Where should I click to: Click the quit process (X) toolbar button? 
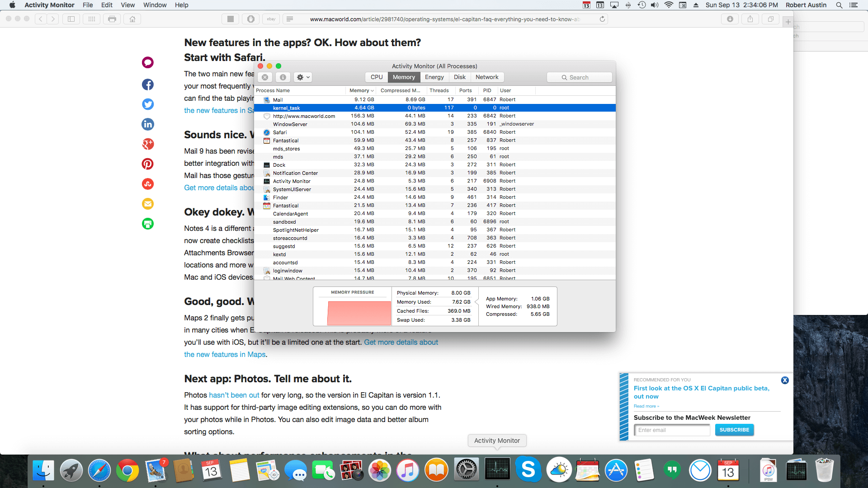[x=265, y=77]
